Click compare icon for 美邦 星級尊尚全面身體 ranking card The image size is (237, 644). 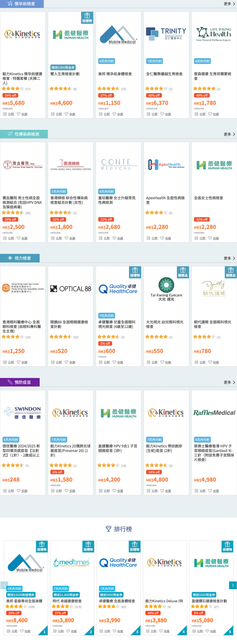pyautogui.click(x=9, y=631)
